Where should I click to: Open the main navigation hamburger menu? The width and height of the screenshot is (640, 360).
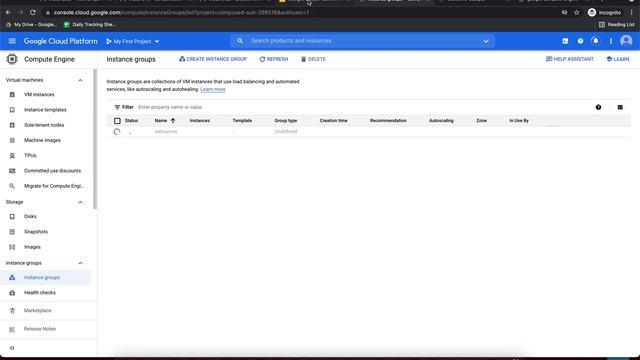point(12,41)
